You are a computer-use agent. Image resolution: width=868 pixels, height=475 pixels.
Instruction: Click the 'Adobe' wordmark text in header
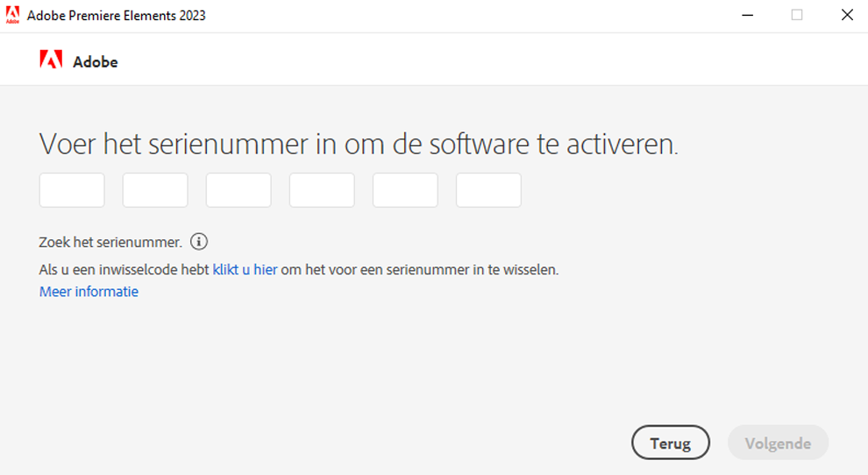pyautogui.click(x=96, y=62)
